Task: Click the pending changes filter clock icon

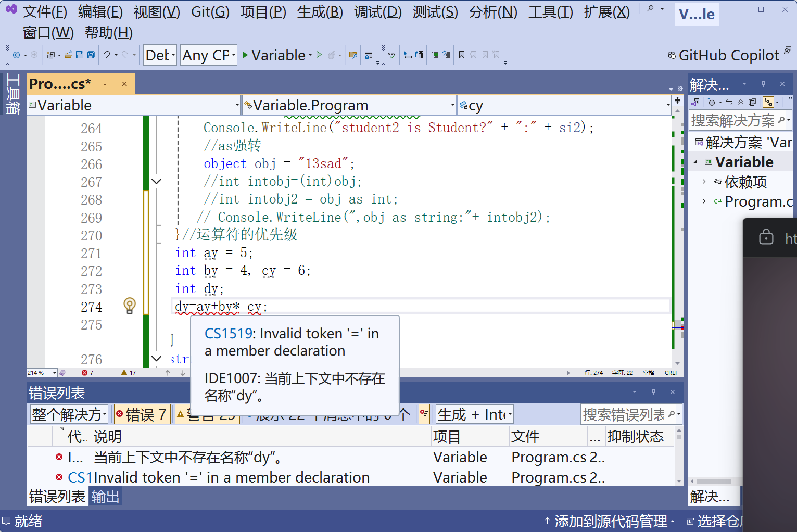Action: click(712, 102)
